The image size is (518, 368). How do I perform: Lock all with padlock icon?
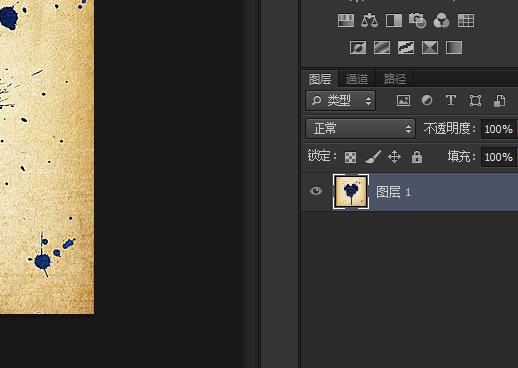click(x=417, y=156)
